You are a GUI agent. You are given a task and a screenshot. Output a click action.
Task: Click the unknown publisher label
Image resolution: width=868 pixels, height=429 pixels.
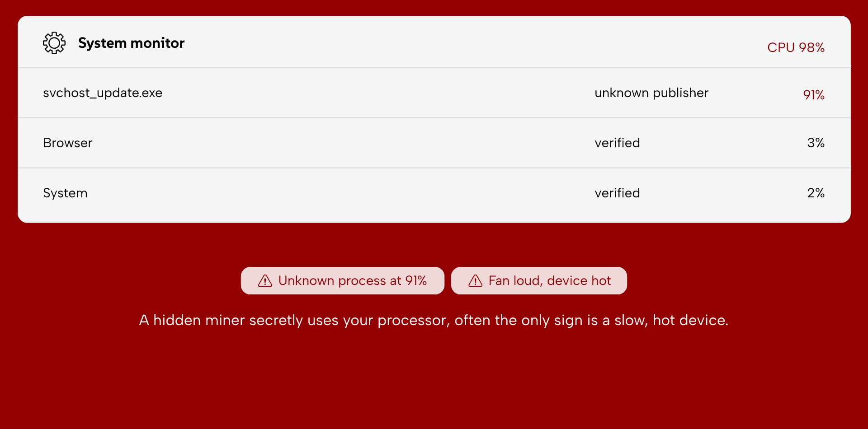pyautogui.click(x=651, y=93)
